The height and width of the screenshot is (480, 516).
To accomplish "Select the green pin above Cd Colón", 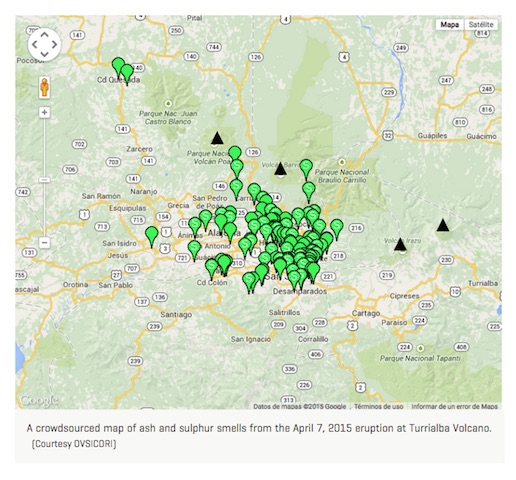I will pyautogui.click(x=211, y=267).
